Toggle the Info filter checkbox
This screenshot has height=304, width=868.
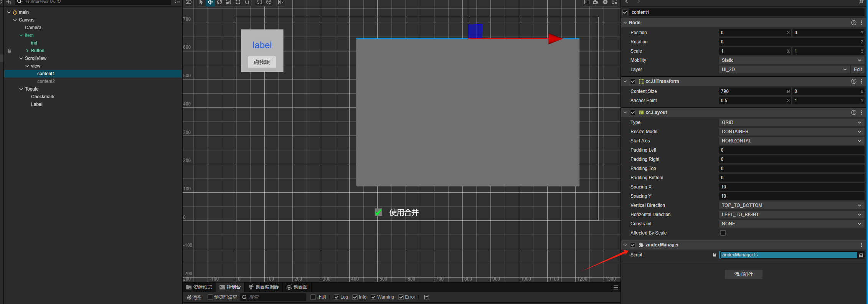pos(355,297)
